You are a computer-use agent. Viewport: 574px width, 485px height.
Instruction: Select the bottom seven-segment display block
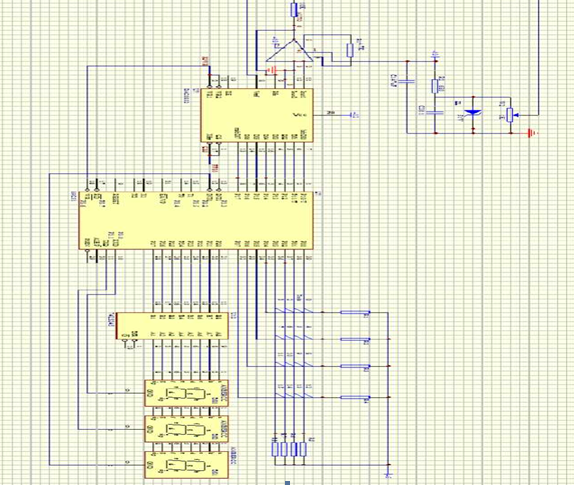[x=186, y=465]
